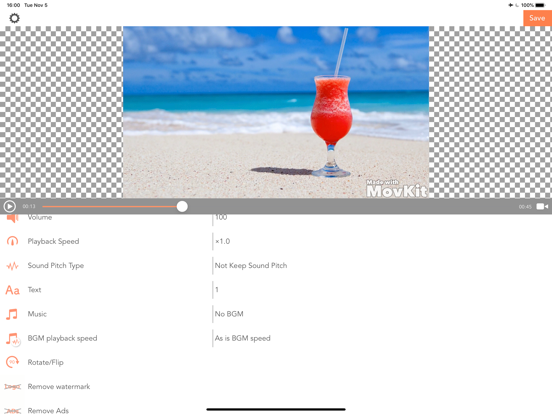Play the video preview

[10, 206]
